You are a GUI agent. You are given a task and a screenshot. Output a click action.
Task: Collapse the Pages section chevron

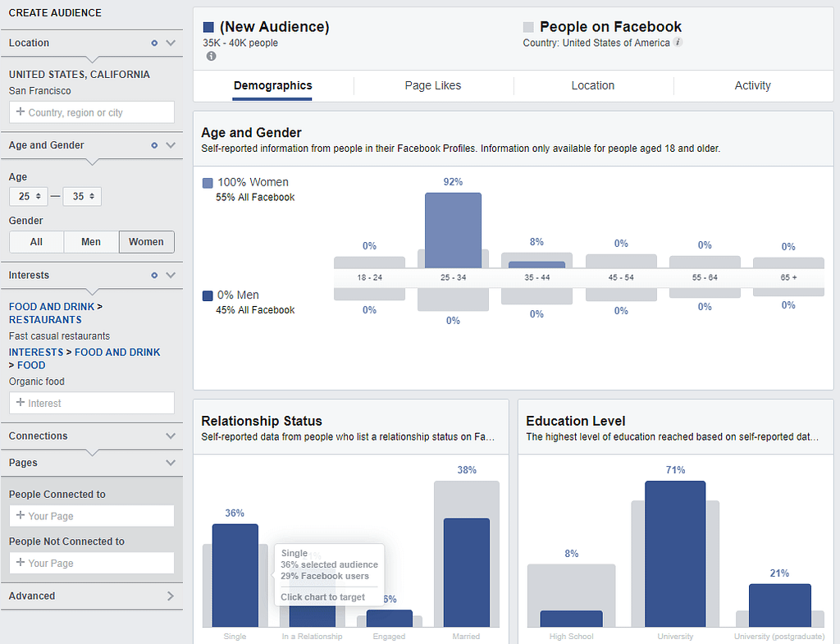pos(171,463)
